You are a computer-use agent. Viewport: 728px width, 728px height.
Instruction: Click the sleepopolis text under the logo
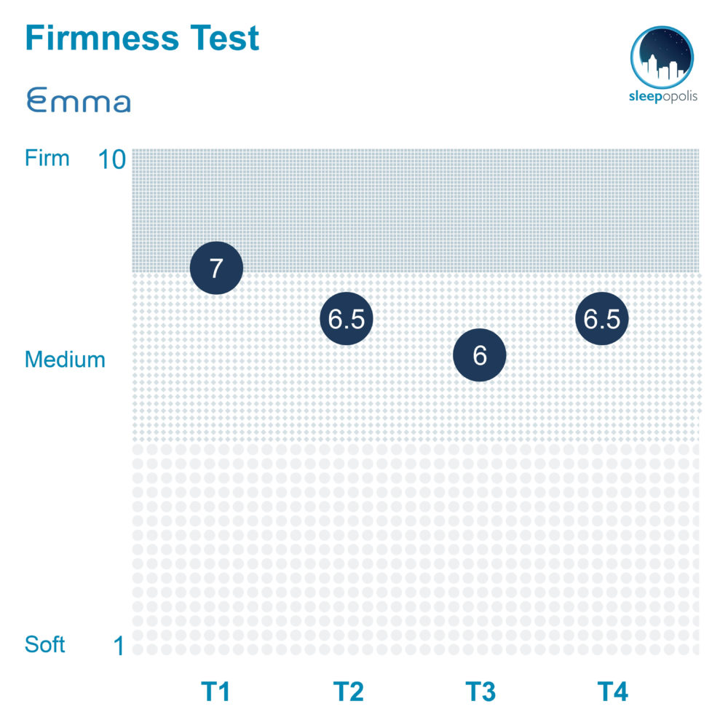[663, 97]
